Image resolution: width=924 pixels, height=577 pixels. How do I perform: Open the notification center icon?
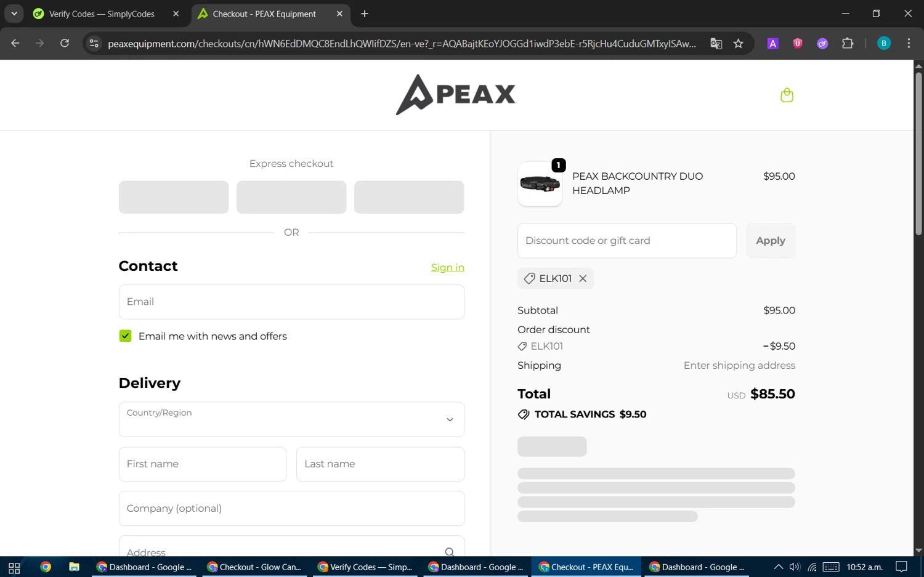[x=901, y=567]
